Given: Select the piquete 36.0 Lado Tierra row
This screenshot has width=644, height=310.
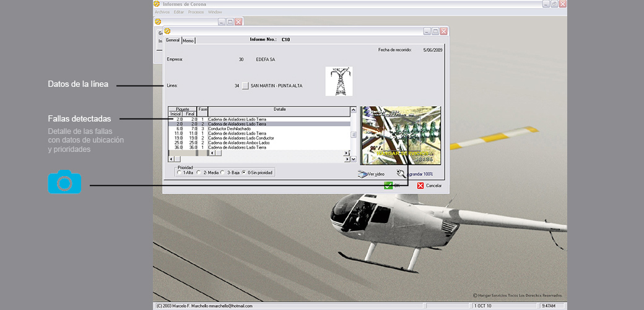Looking at the screenshot, I should 259,147.
